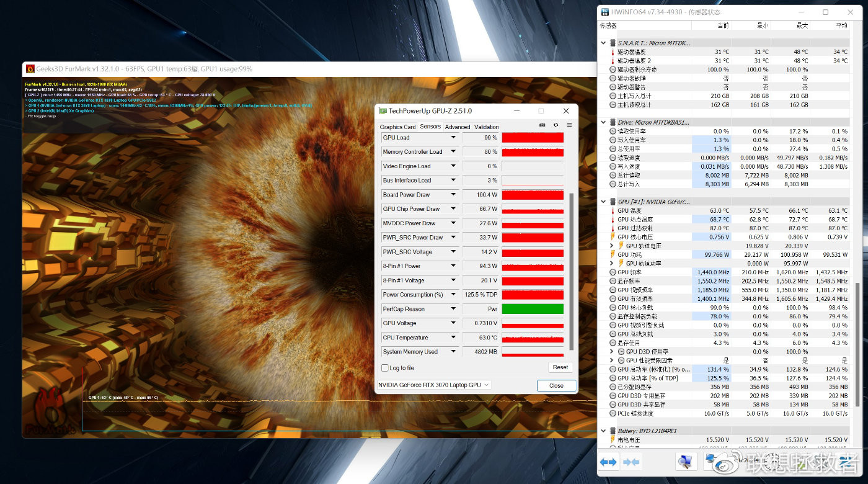Click the GPU Load red history graph
868x484 pixels.
click(533, 138)
